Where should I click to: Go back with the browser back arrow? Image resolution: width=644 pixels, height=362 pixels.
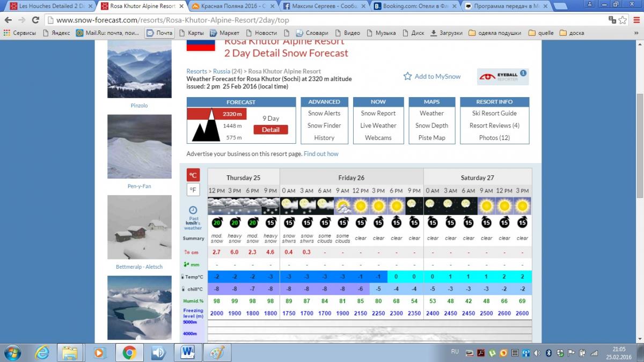[8, 20]
